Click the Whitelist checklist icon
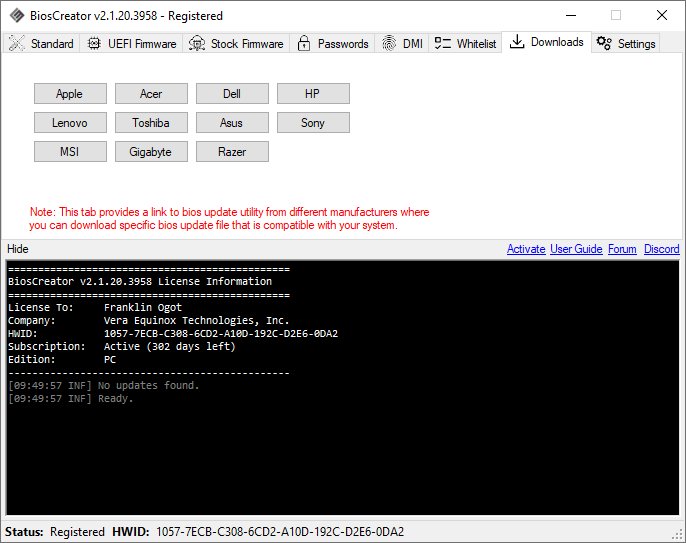Viewport: 686px width, 543px height. pyautogui.click(x=442, y=43)
